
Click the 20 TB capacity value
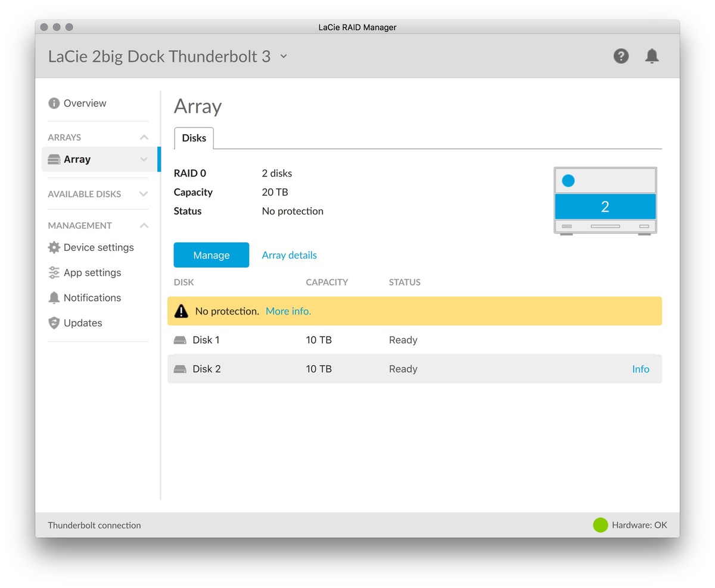tap(275, 192)
